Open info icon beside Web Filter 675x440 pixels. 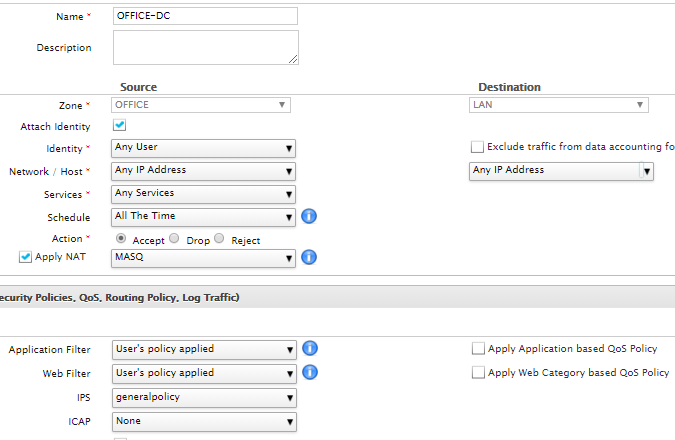click(x=310, y=372)
